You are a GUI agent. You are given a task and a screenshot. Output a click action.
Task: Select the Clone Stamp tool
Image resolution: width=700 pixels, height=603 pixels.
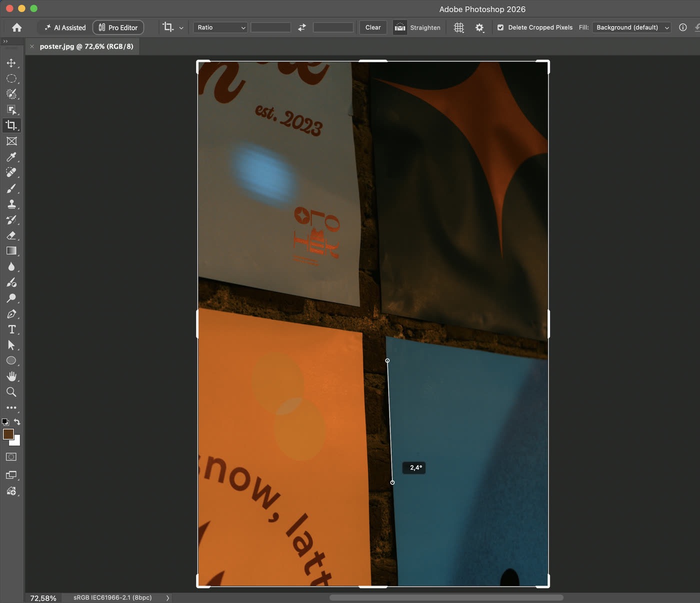11,204
